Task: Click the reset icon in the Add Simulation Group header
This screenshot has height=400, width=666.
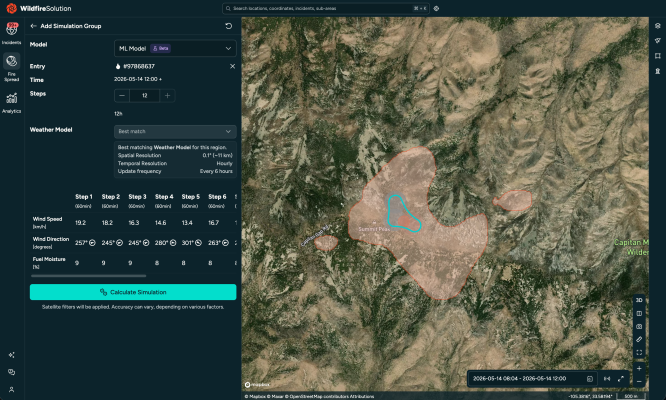Action: tap(229, 26)
